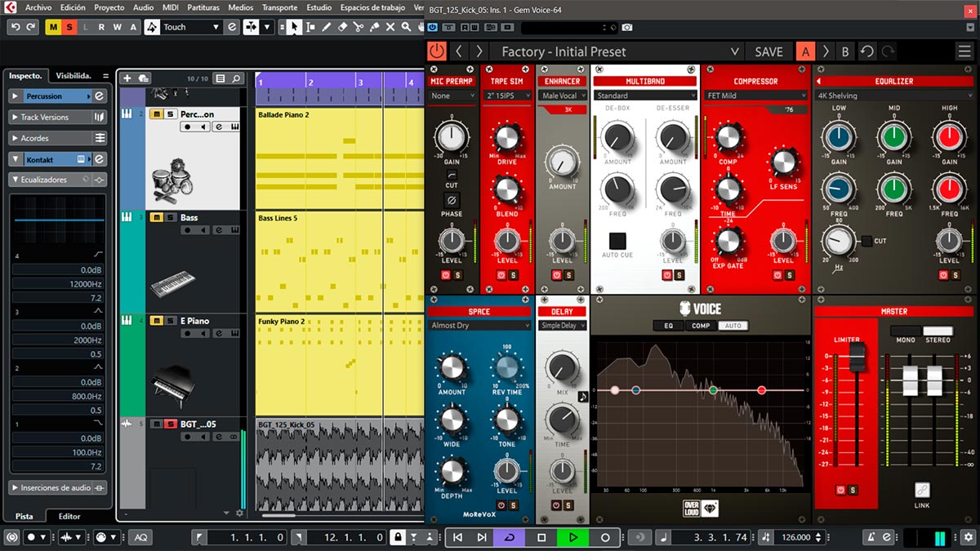Start recording with the Record button
The width and height of the screenshot is (980, 551).
pyautogui.click(x=605, y=537)
